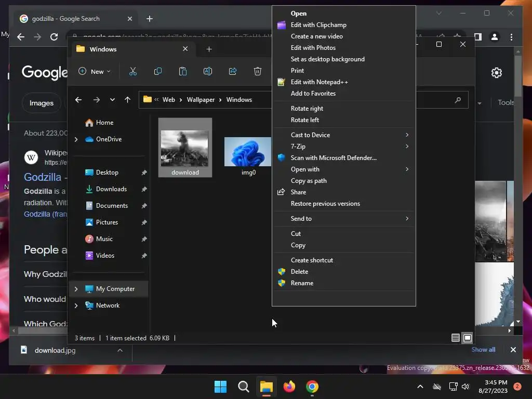Click the Delete trash icon in Explorer toolbar

point(258,71)
